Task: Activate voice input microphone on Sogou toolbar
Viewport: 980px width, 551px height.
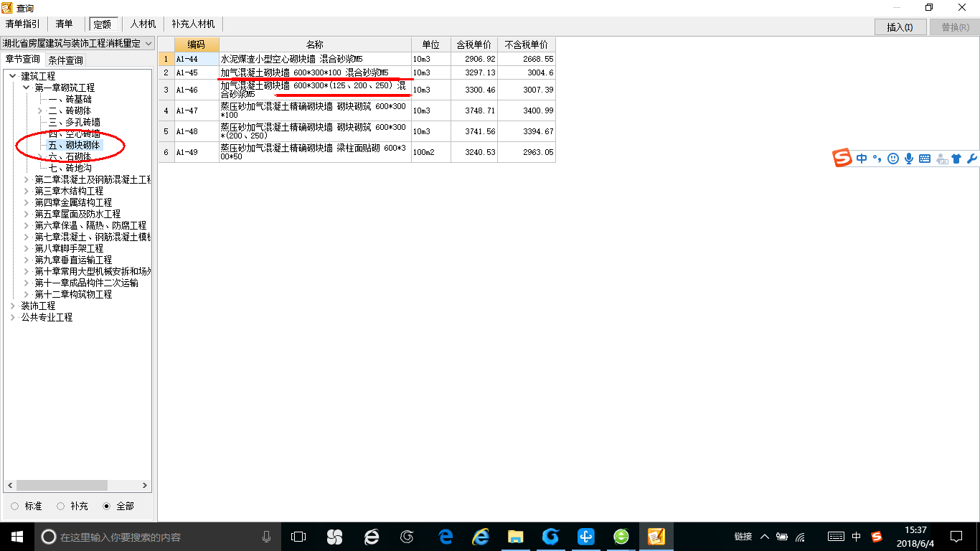Action: [x=909, y=159]
